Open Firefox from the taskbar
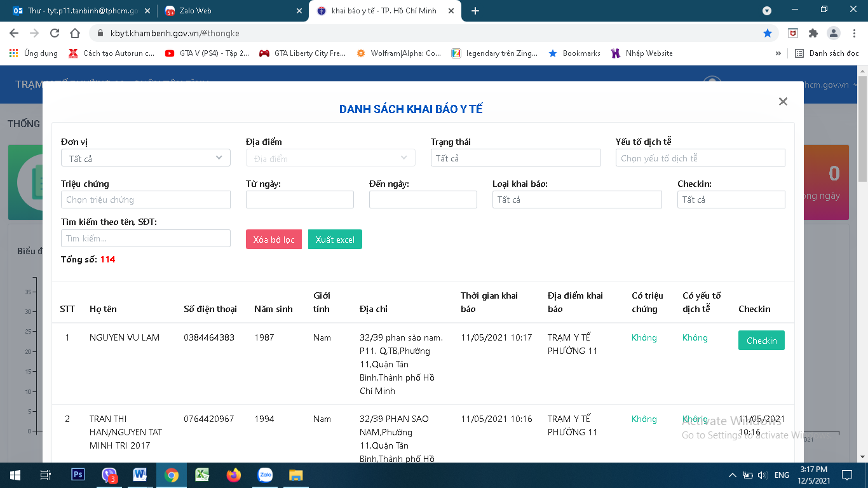Screen dimensions: 868x488 [234, 475]
